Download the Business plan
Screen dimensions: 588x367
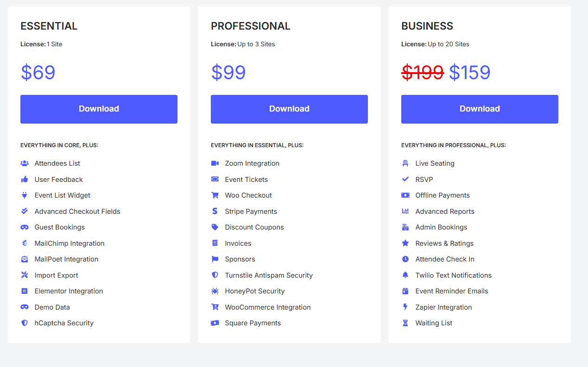point(480,109)
